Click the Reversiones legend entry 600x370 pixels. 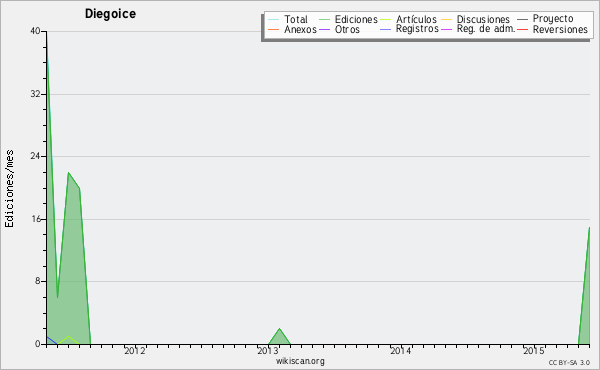coord(553,29)
